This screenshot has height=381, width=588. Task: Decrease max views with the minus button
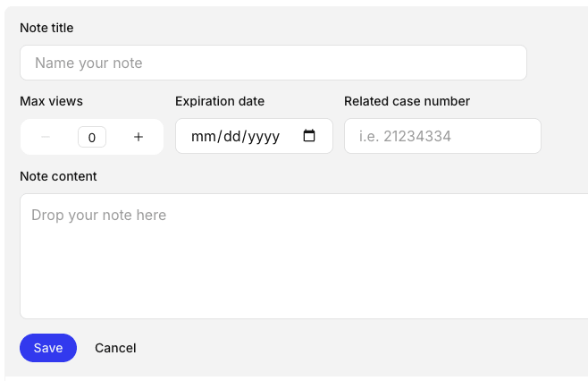(x=46, y=137)
